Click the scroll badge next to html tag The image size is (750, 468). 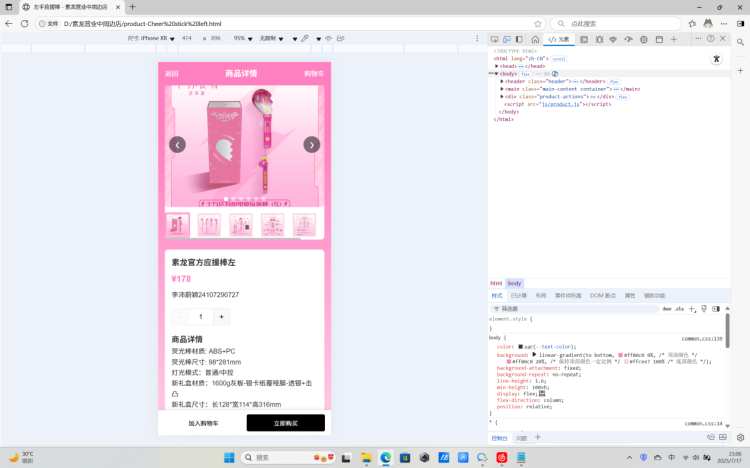559,59
